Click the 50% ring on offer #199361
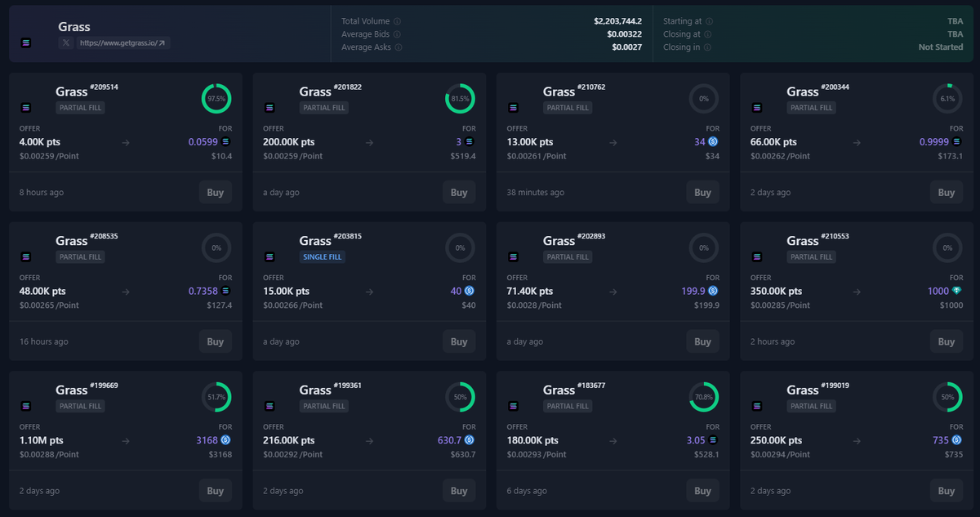 pyautogui.click(x=460, y=397)
